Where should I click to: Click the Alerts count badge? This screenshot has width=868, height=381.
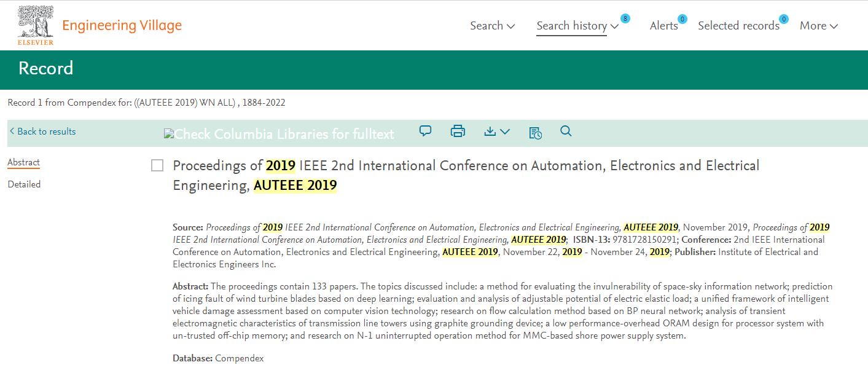pos(682,18)
